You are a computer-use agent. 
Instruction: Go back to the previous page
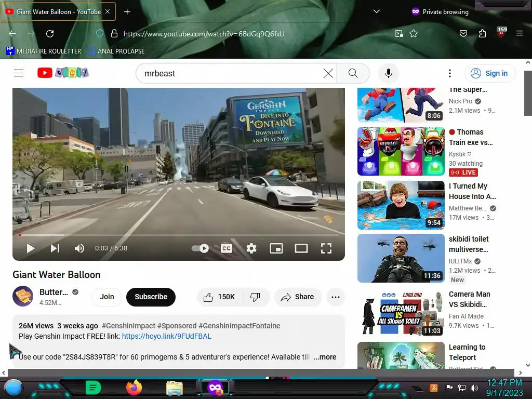pyautogui.click(x=12, y=34)
